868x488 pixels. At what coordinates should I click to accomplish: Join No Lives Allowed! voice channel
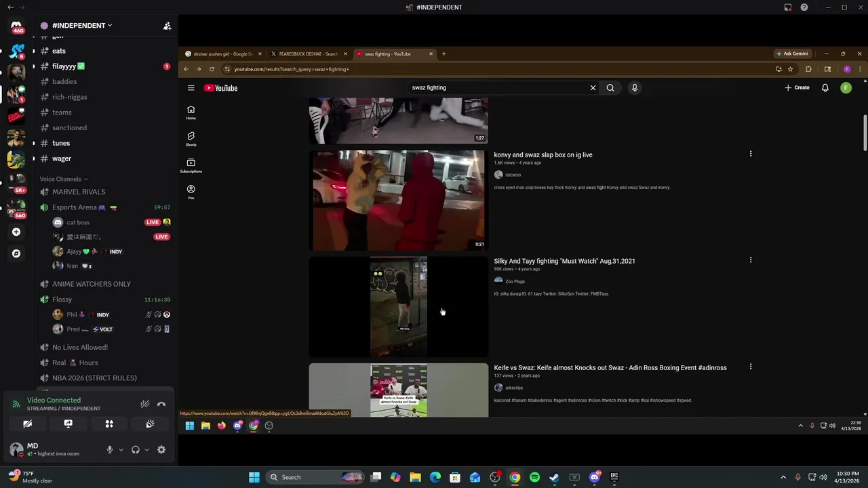tap(80, 347)
